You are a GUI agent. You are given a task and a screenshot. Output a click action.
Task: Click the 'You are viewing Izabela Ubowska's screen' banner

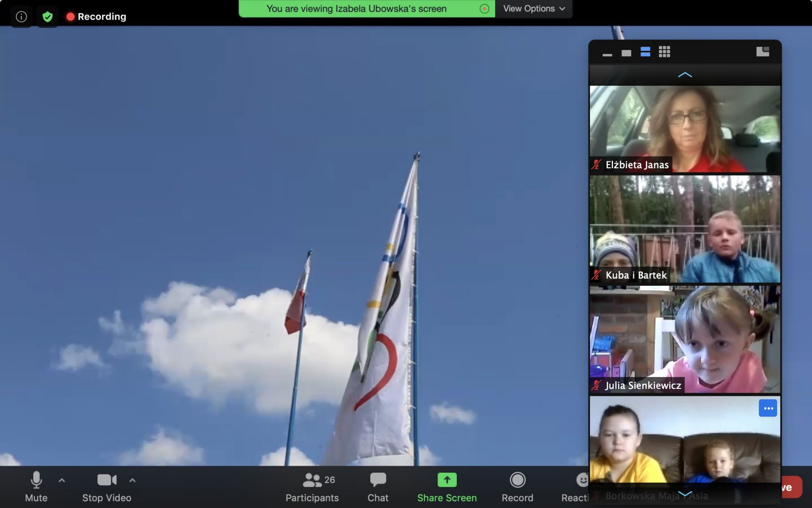point(356,9)
